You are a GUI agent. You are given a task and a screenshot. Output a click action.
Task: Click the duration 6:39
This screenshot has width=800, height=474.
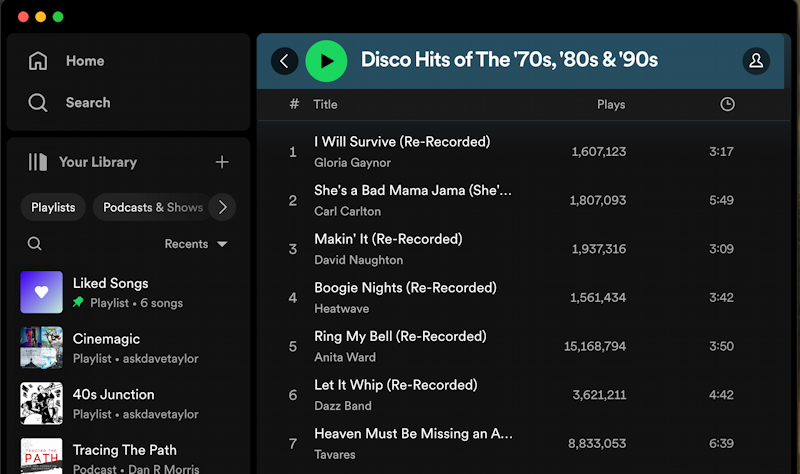point(721,443)
